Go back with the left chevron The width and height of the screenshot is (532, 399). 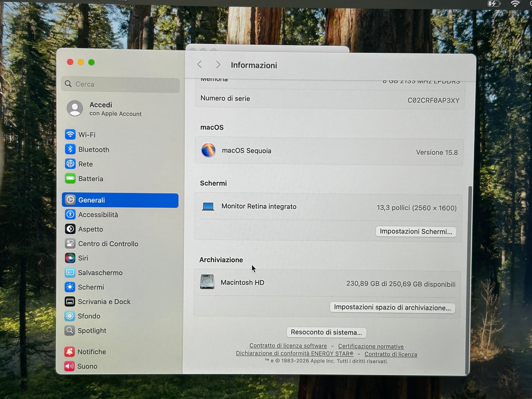(199, 65)
